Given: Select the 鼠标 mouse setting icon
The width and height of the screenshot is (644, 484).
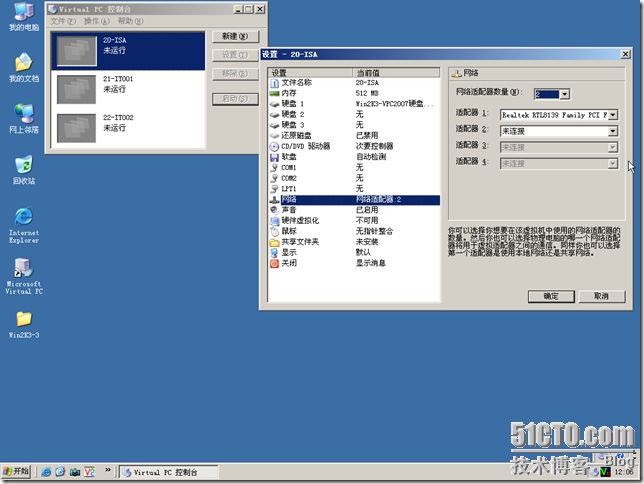Looking at the screenshot, I should (274, 231).
